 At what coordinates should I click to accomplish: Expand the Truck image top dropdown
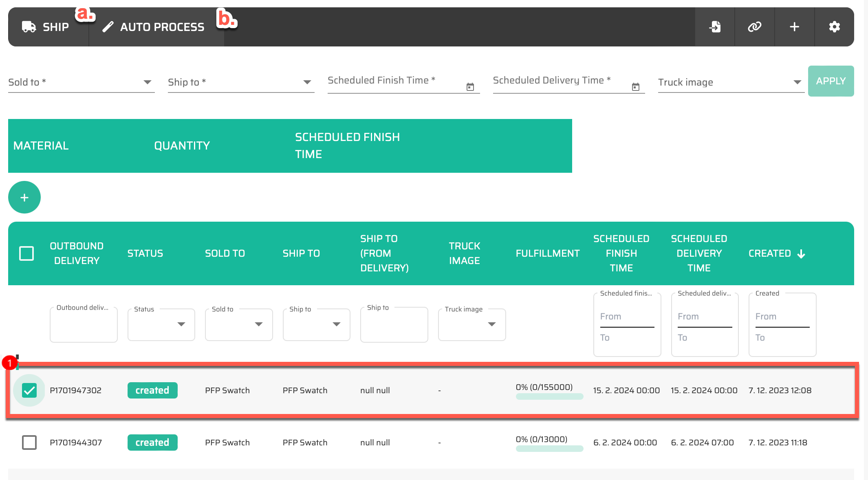(797, 82)
